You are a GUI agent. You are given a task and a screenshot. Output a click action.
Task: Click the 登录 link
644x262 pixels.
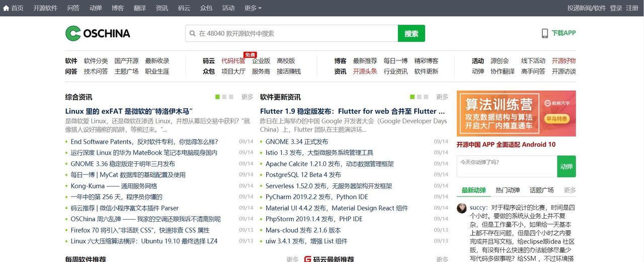(616, 8)
